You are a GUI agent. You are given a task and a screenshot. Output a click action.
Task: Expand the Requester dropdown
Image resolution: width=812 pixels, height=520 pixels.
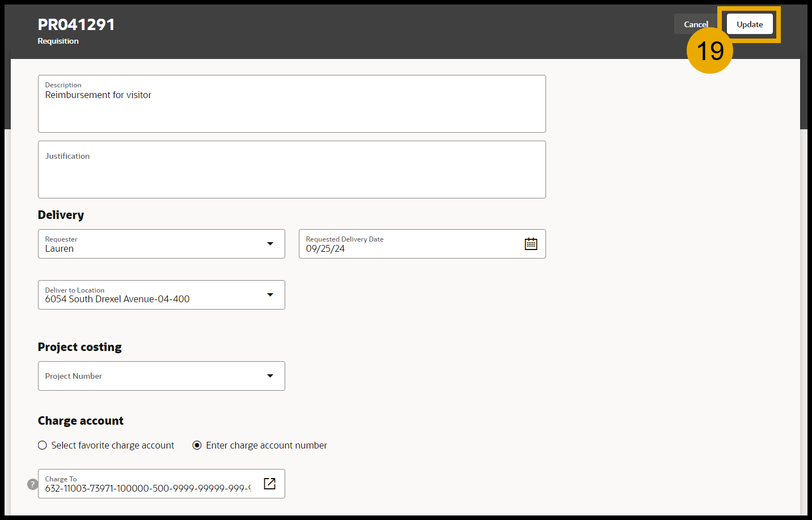click(x=270, y=244)
